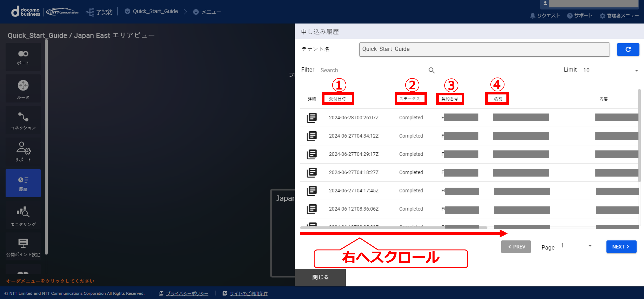Image resolution: width=644 pixels, height=299 pixels.
Task: Open the コネクション sidebar icon
Action: [23, 120]
